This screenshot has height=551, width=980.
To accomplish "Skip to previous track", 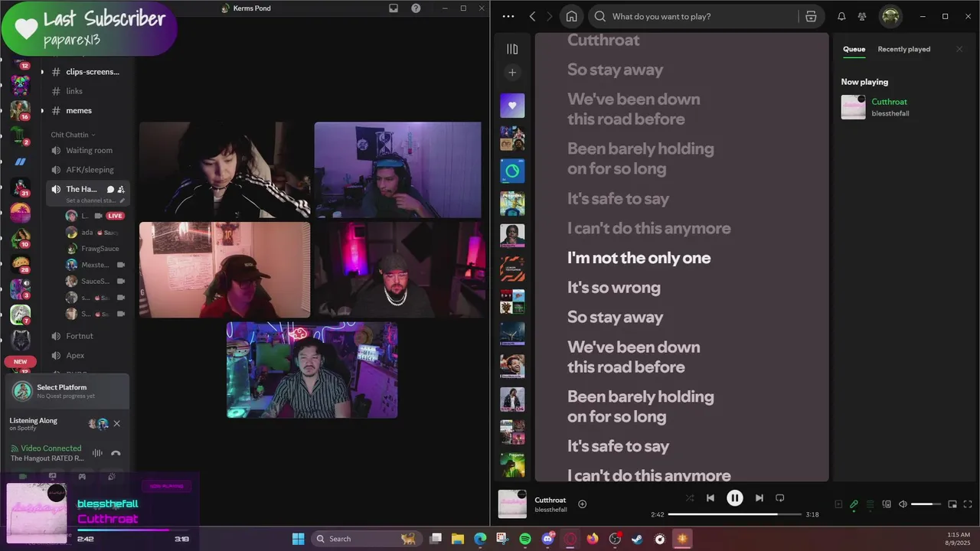I will 710,497.
